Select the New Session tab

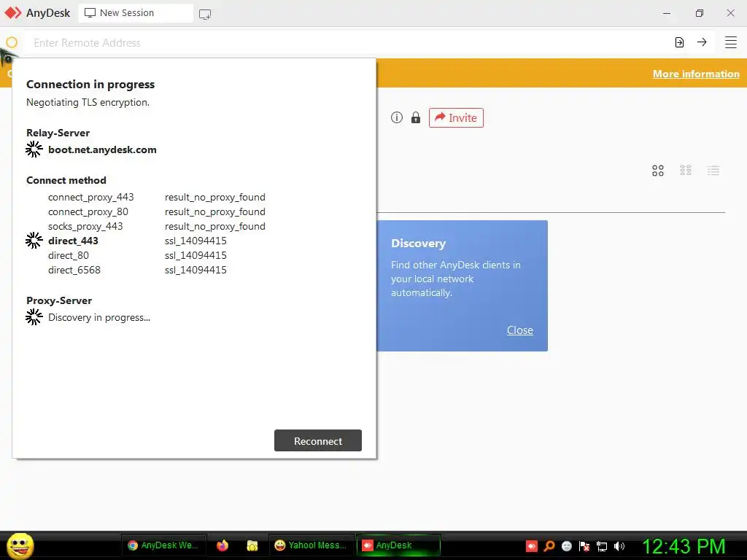coord(136,13)
